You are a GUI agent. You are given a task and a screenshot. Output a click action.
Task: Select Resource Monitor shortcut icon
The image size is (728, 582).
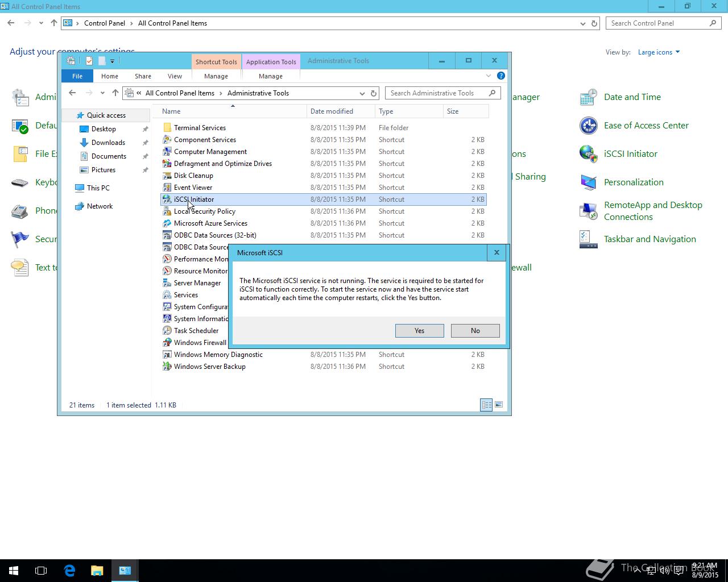(167, 271)
